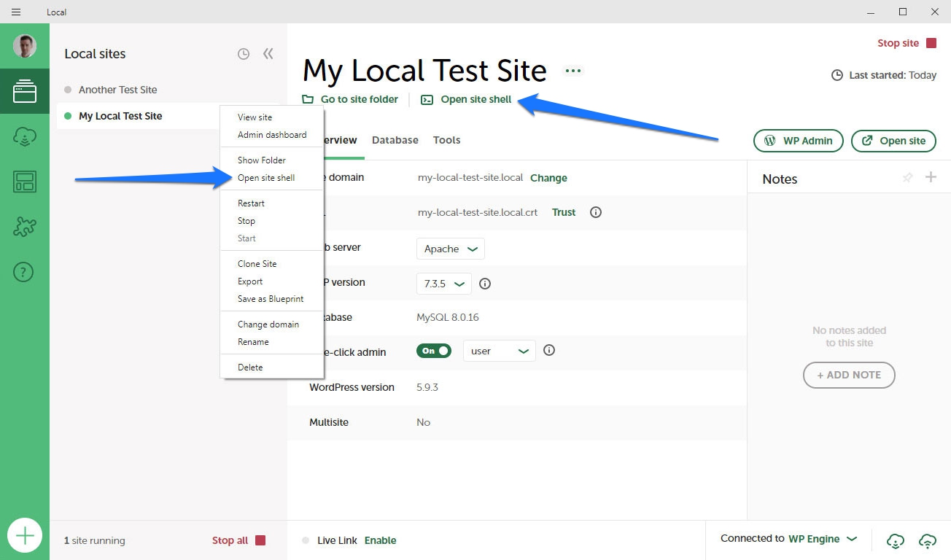Open the PHP version 7.3.5 dropdown

[444, 284]
